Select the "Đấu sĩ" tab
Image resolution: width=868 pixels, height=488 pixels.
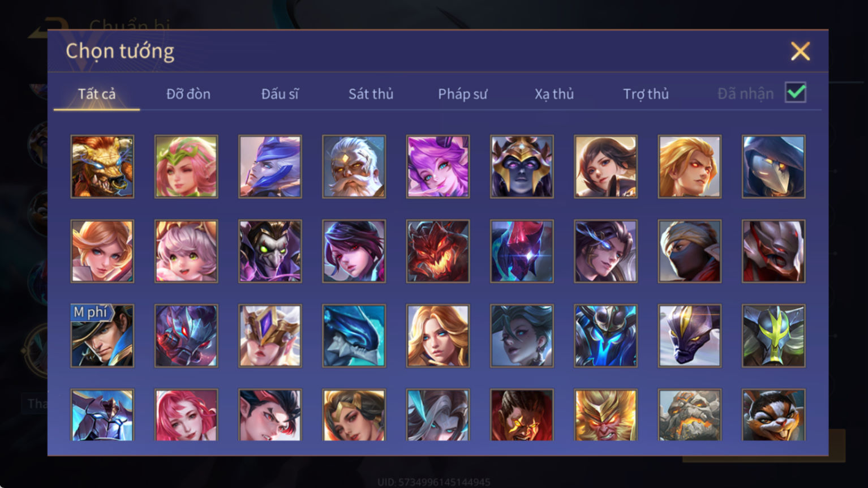280,94
